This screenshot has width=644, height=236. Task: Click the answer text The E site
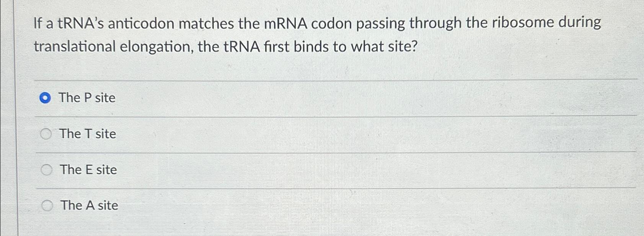[88, 169]
